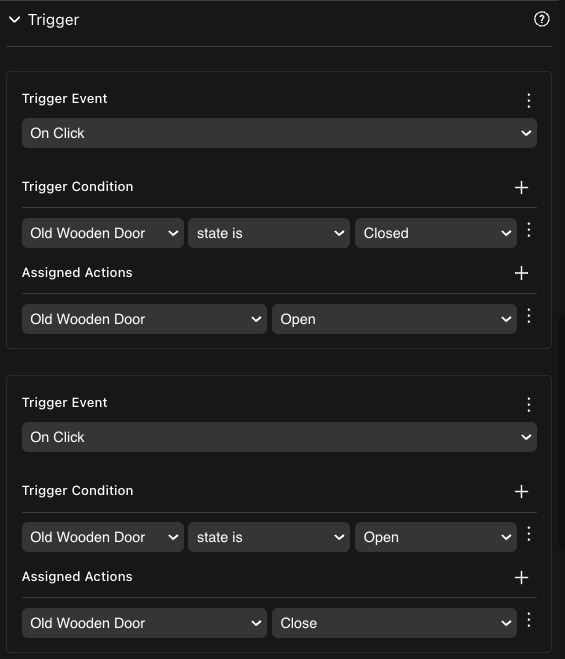Image resolution: width=565 pixels, height=659 pixels.
Task: Select the Open action dropdown
Action: pos(394,319)
